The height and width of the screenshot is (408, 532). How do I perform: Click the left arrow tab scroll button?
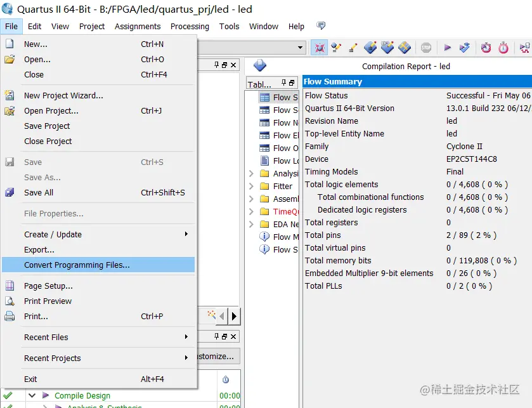pos(222,317)
